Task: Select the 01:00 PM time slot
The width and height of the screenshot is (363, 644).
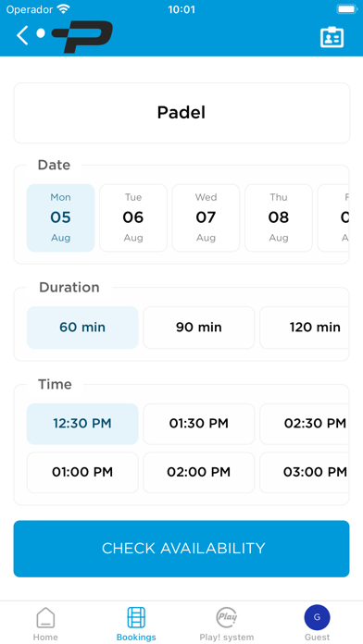Action: point(82,472)
